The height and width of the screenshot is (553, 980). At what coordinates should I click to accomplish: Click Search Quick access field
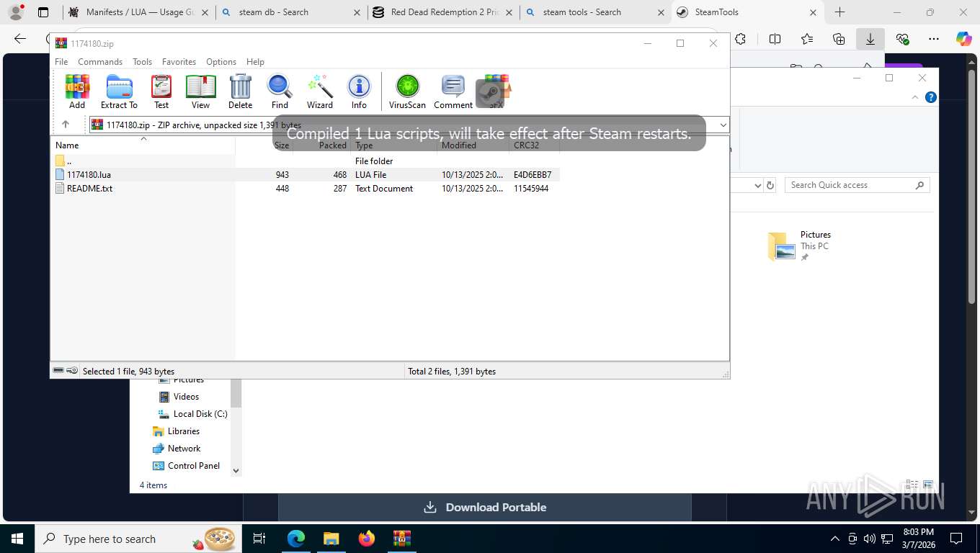pyautogui.click(x=857, y=185)
